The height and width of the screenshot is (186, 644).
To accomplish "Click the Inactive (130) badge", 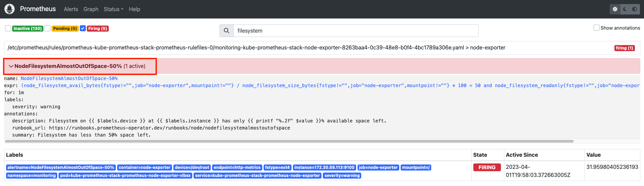I will click(x=28, y=29).
